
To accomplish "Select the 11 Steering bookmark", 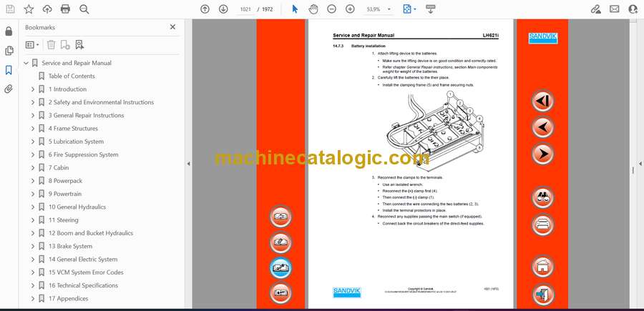I will pos(63,220).
